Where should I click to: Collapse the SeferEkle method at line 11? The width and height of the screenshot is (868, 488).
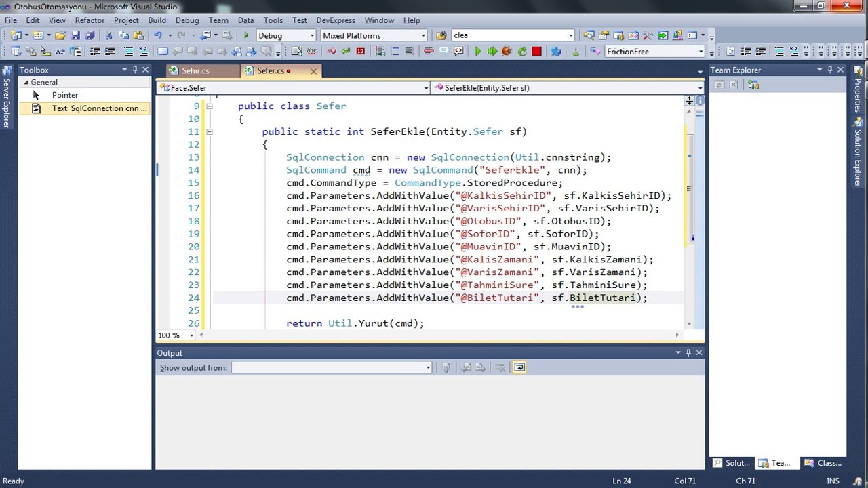coord(209,131)
